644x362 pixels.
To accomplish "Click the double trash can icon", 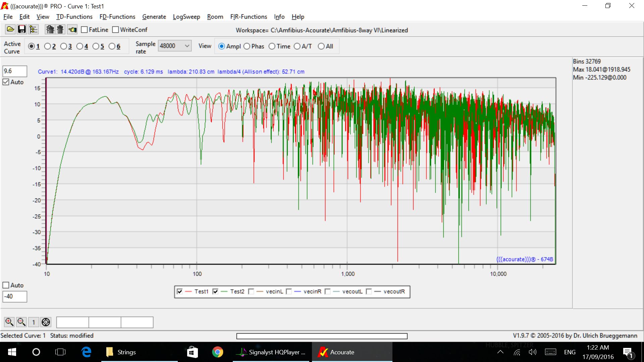I will pos(50,29).
